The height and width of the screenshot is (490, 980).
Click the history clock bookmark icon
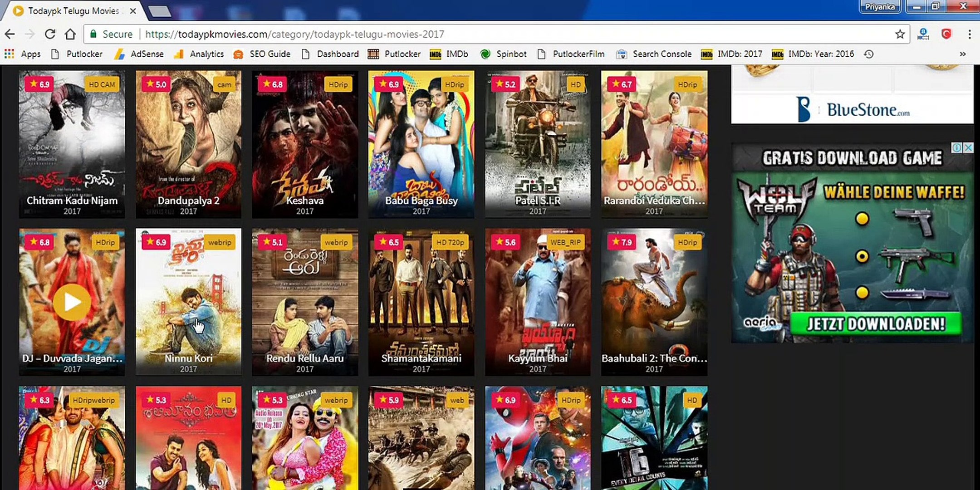coord(868,54)
